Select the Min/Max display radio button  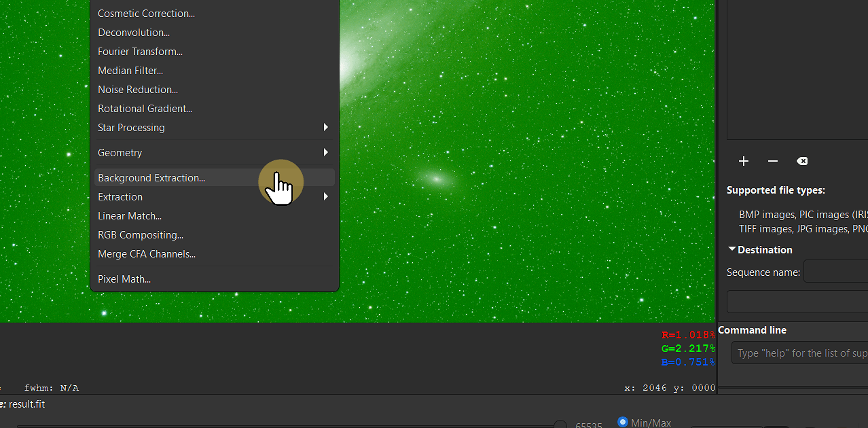(x=623, y=421)
